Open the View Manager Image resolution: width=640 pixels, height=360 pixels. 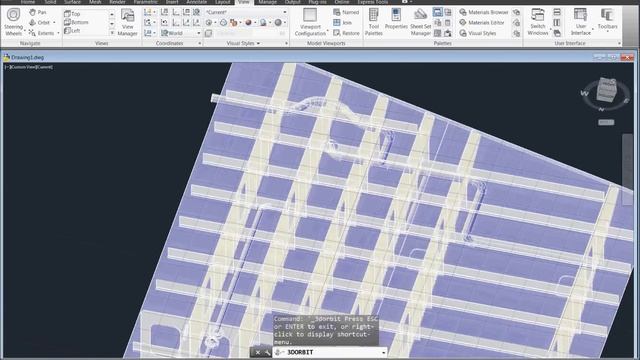[x=127, y=22]
